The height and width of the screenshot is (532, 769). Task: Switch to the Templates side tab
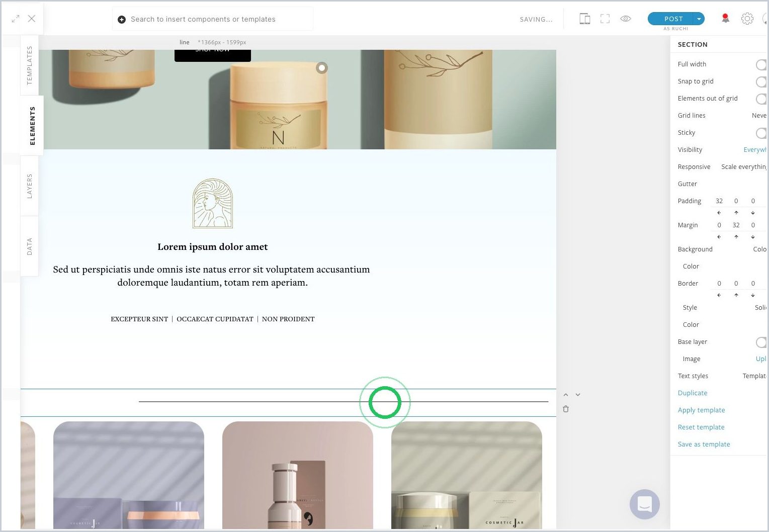[29, 65]
